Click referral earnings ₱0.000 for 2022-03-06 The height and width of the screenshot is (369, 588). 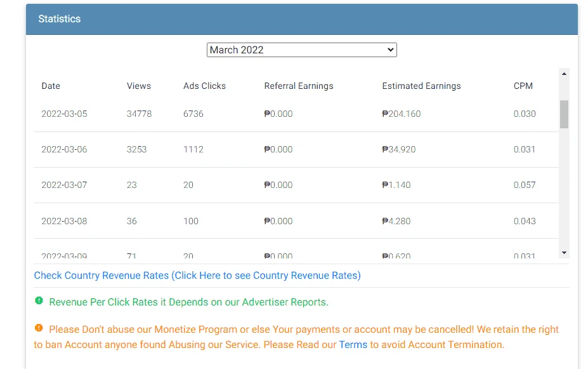tap(278, 149)
